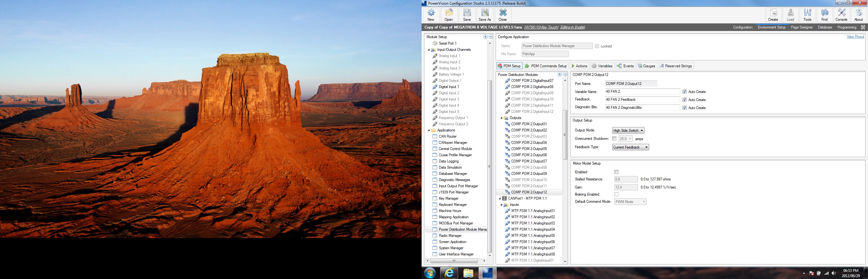Click Editing in English link
Image resolution: width=868 pixels, height=279 pixels.
pyautogui.click(x=573, y=27)
